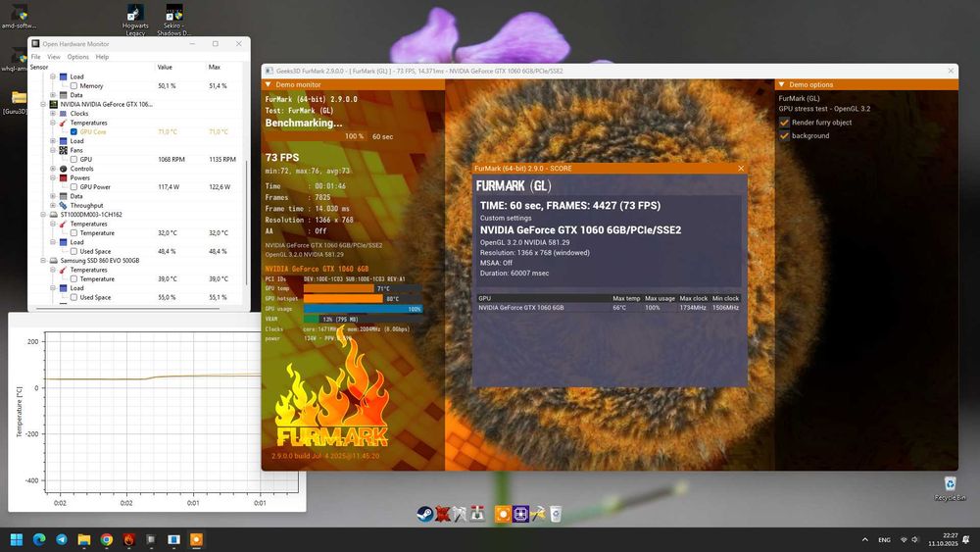Open the clock showing 22:27

click(943, 539)
